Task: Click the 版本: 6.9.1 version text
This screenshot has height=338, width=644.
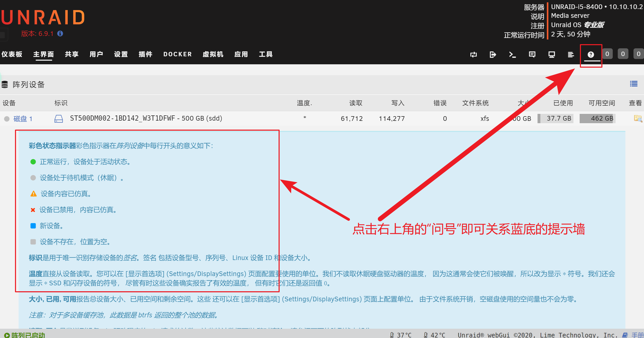Action: pyautogui.click(x=37, y=34)
